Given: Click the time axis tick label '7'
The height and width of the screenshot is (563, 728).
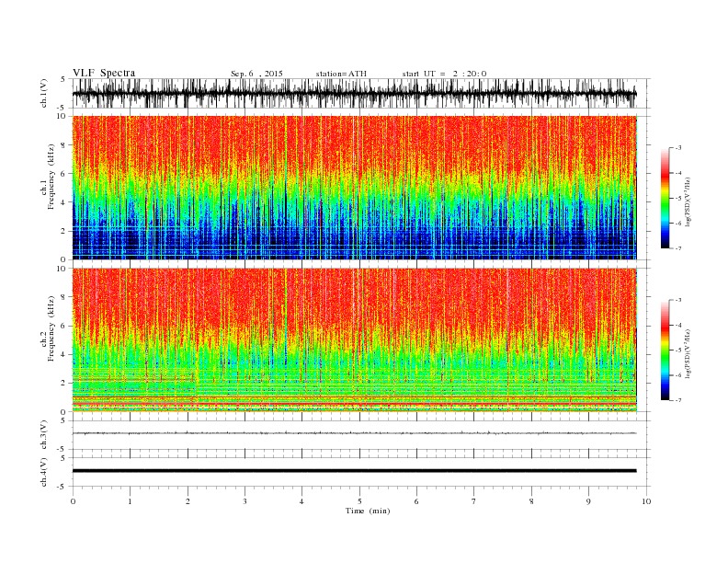Looking at the screenshot, I should coord(474,501).
